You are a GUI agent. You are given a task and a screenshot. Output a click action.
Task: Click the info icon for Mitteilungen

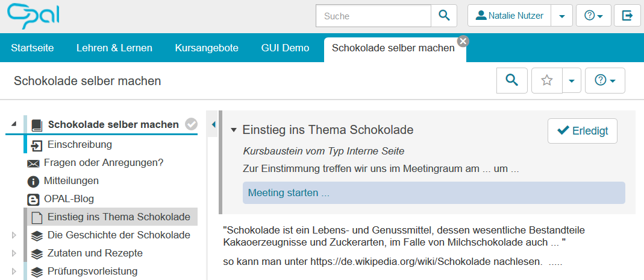(33, 181)
